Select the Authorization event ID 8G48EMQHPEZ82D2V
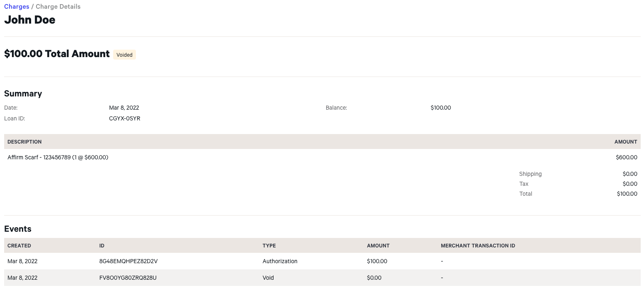 [128, 261]
